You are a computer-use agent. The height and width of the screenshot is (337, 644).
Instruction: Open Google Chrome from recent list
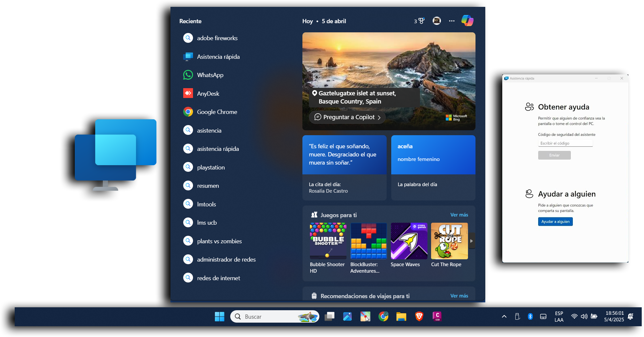tap(217, 112)
